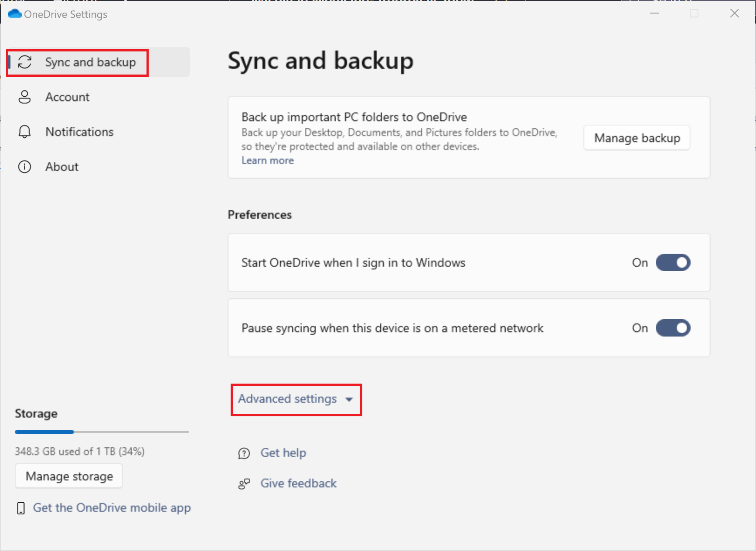
Task: Click the storage usage progress bar
Action: [x=102, y=432]
